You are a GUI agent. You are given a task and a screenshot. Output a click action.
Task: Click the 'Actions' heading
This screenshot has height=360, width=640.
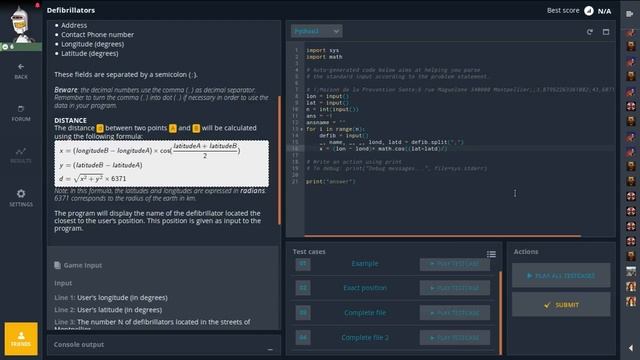[526, 252]
